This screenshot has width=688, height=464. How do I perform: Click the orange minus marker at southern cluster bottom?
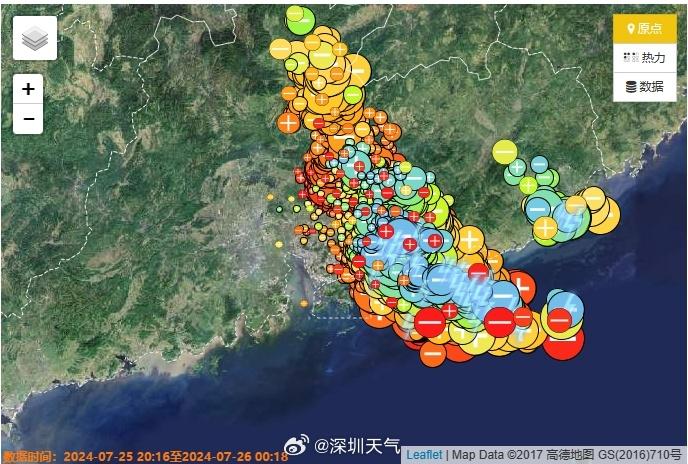[433, 352]
